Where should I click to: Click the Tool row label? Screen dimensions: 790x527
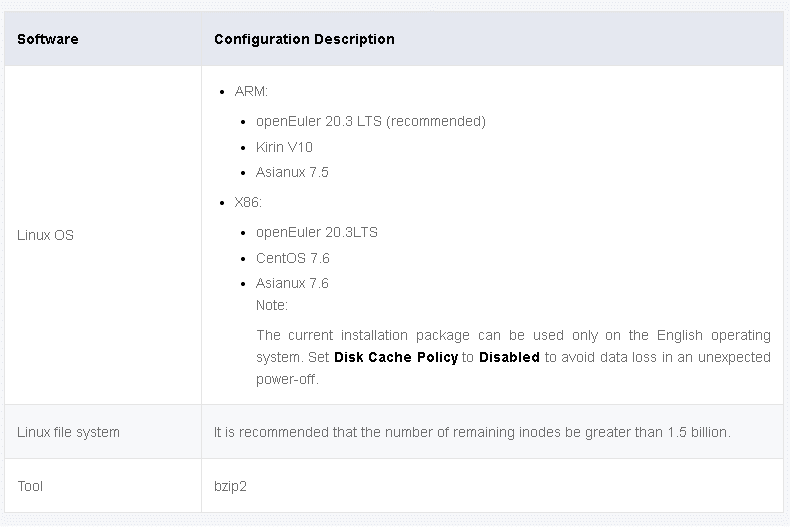[x=30, y=486]
